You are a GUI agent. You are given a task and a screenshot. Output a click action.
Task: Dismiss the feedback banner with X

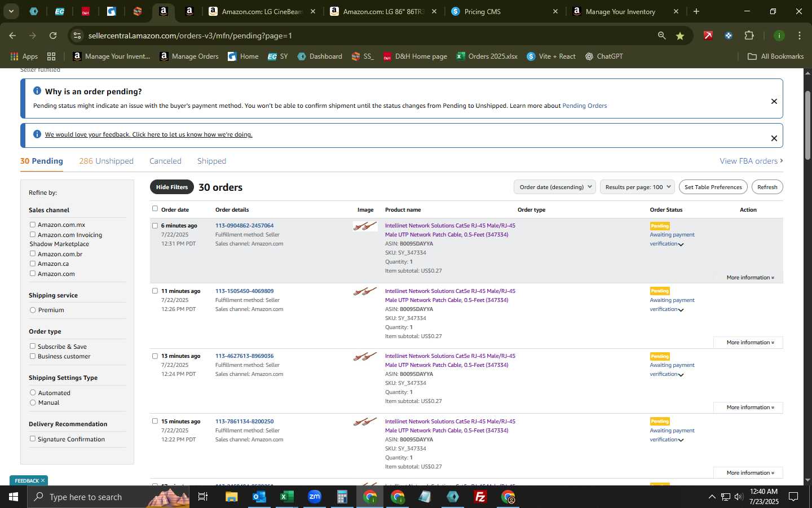774,138
